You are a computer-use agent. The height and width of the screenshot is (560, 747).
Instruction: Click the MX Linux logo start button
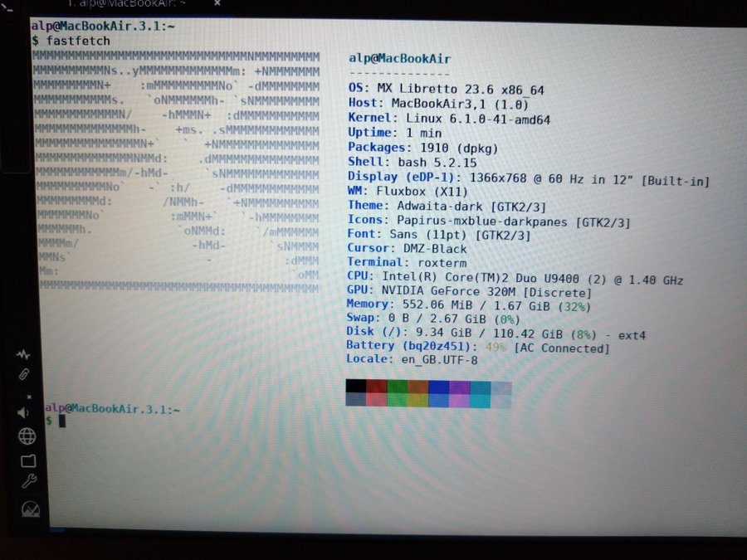30,509
